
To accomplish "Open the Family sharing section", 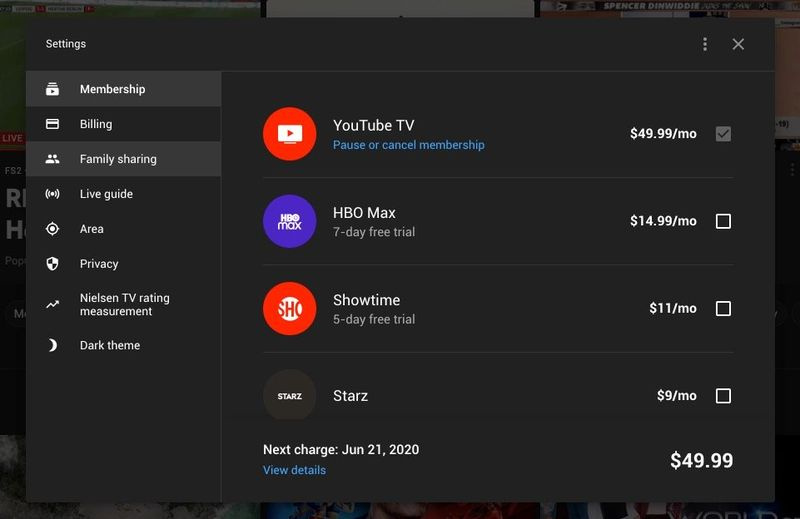I will (123, 159).
